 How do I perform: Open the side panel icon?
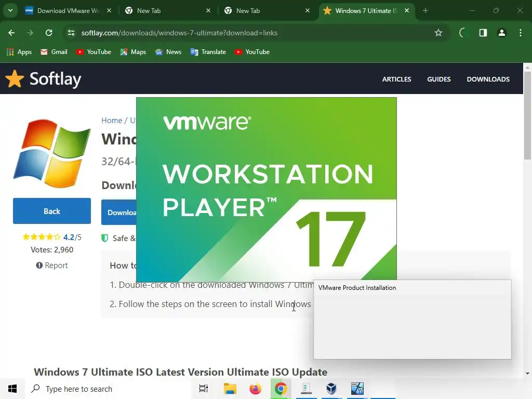[483, 33]
